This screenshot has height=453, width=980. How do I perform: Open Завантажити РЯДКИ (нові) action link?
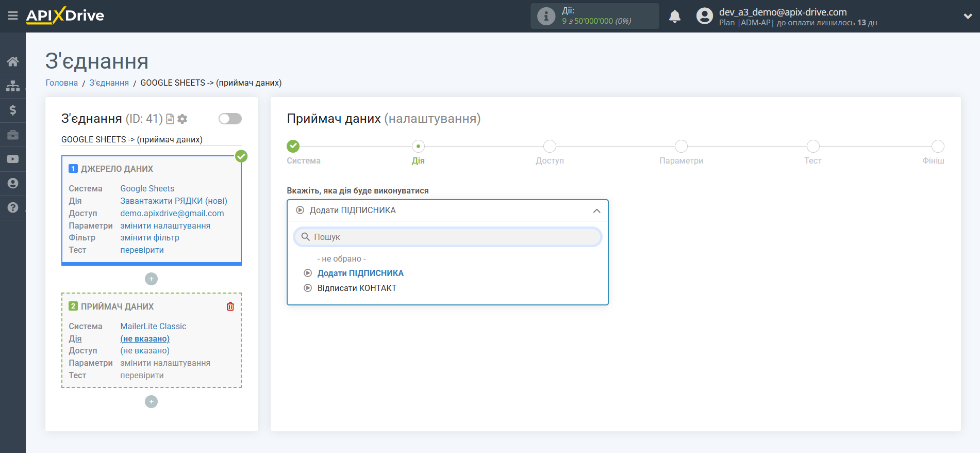click(174, 201)
